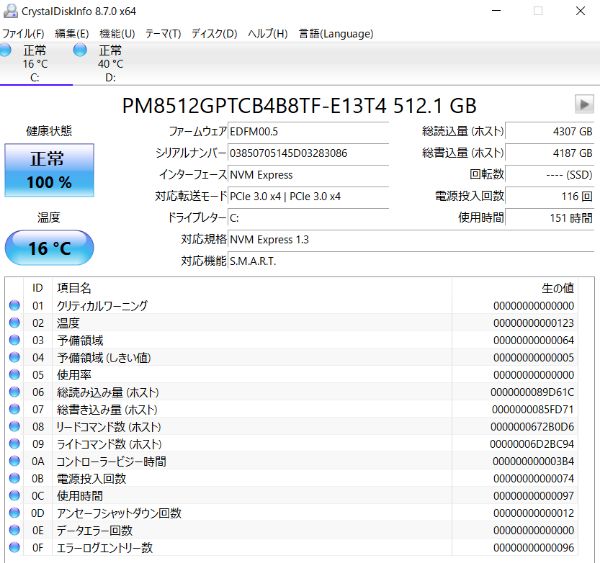Open the 機能(U) menu

(117, 34)
